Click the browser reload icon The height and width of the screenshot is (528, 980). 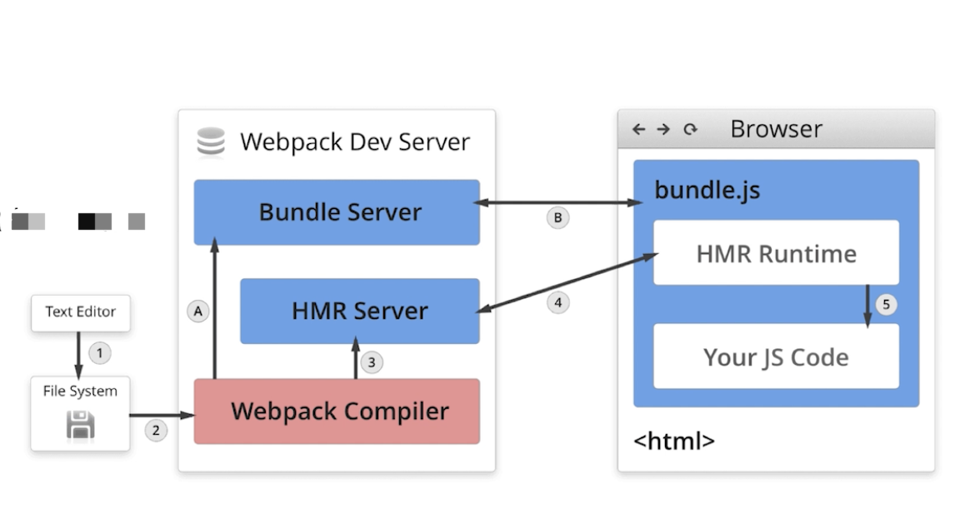[x=690, y=129]
